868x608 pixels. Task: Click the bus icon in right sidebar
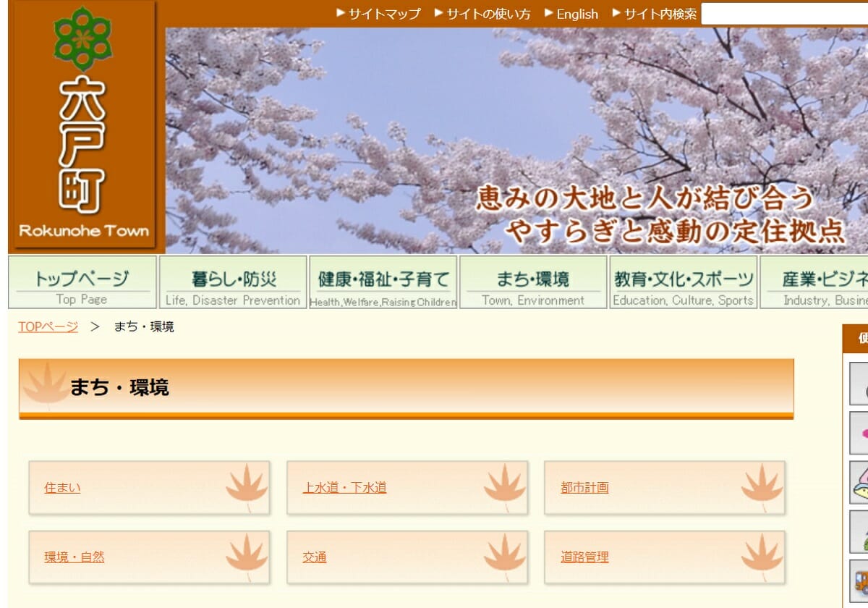point(861,581)
